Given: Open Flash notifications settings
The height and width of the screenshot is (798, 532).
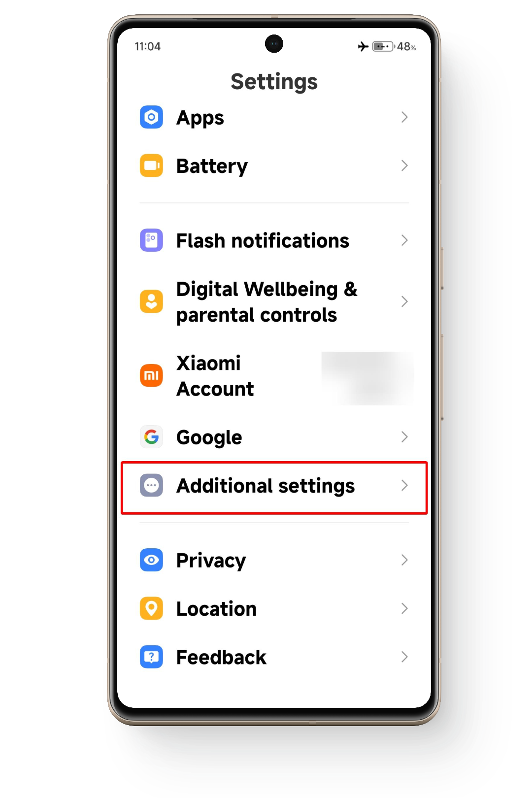Looking at the screenshot, I should click(274, 240).
